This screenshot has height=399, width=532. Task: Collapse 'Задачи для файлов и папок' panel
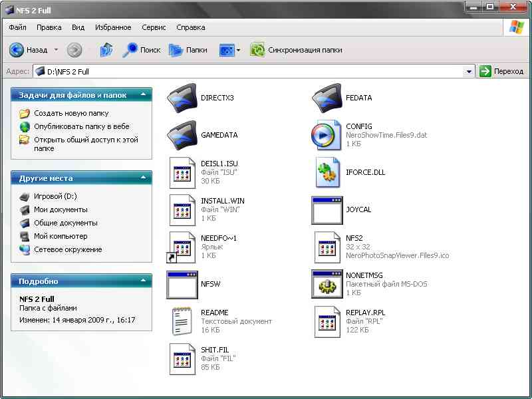tap(143, 95)
